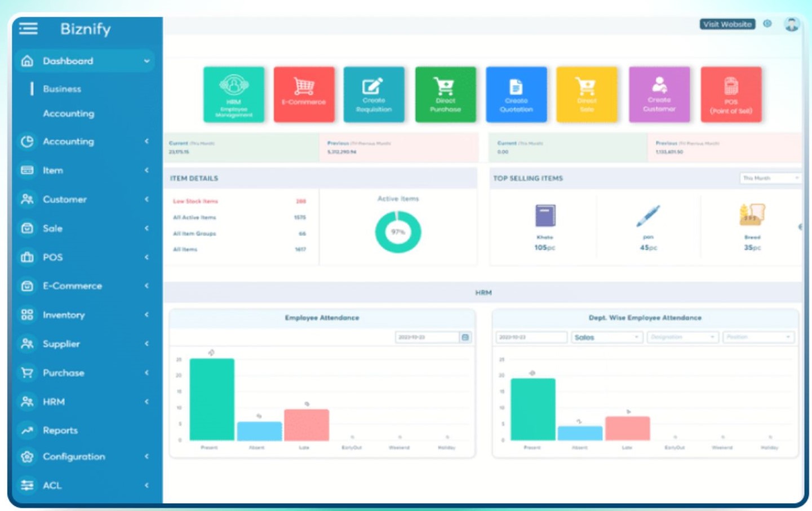Open the This Month filter dropdown
The image size is (812, 511).
pyautogui.click(x=770, y=178)
